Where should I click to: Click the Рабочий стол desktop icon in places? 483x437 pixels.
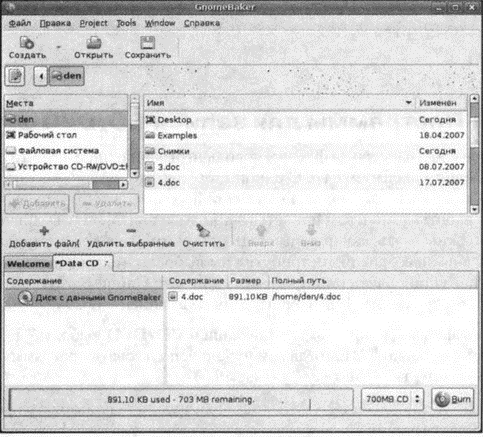pos(11,135)
